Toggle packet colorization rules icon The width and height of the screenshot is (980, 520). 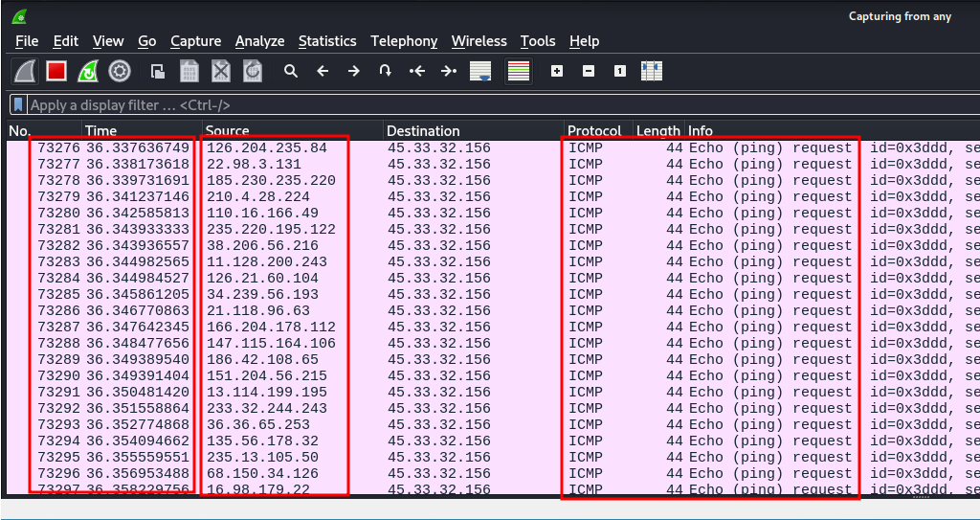[x=518, y=71]
